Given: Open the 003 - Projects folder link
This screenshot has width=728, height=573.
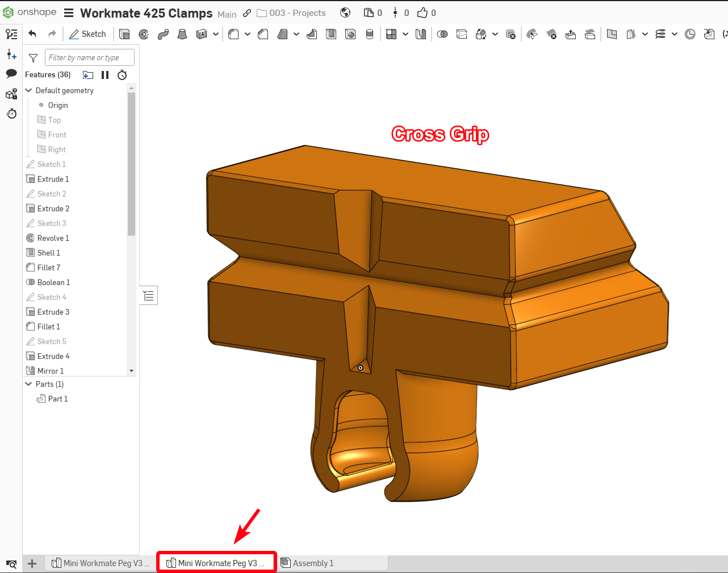Looking at the screenshot, I should coord(291,13).
